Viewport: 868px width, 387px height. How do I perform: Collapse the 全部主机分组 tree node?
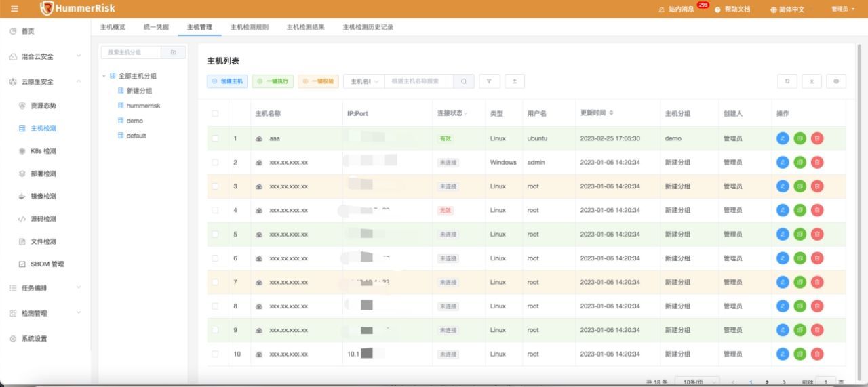(x=104, y=76)
